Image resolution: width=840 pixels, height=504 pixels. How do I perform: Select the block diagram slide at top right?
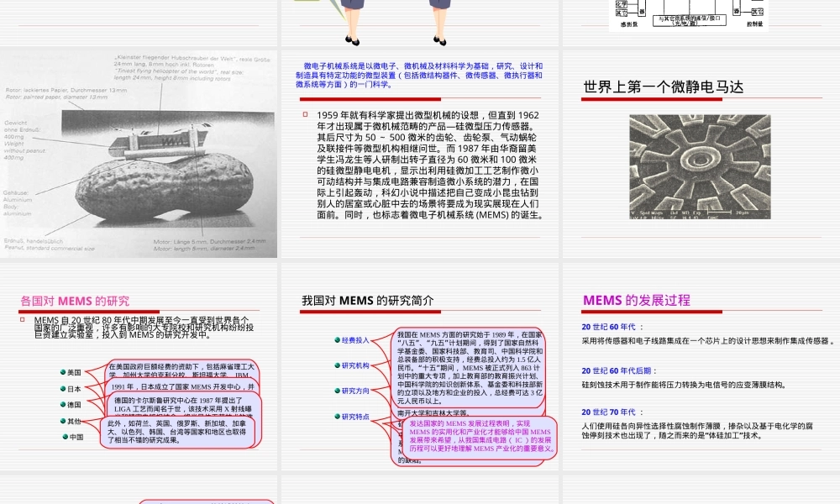tap(701, 23)
